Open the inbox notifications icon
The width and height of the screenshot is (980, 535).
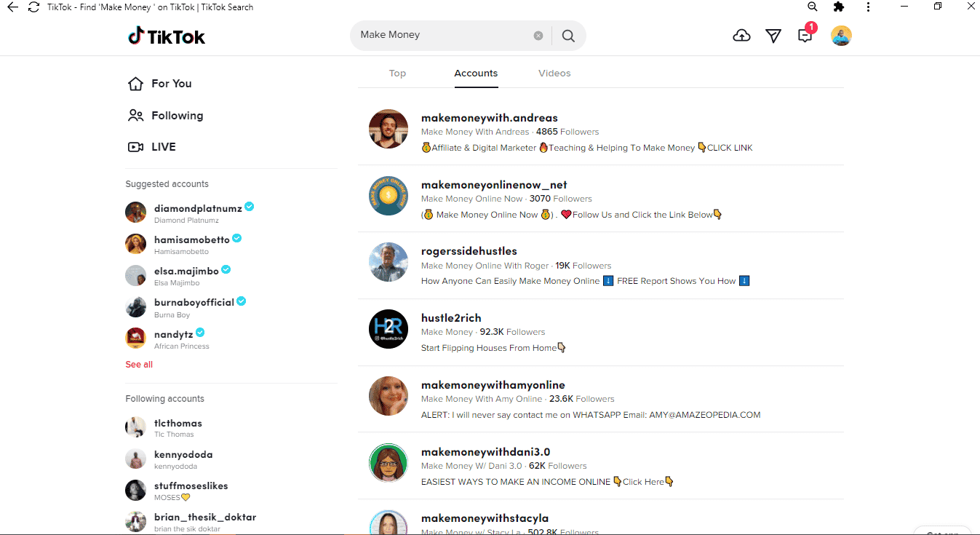tap(805, 35)
